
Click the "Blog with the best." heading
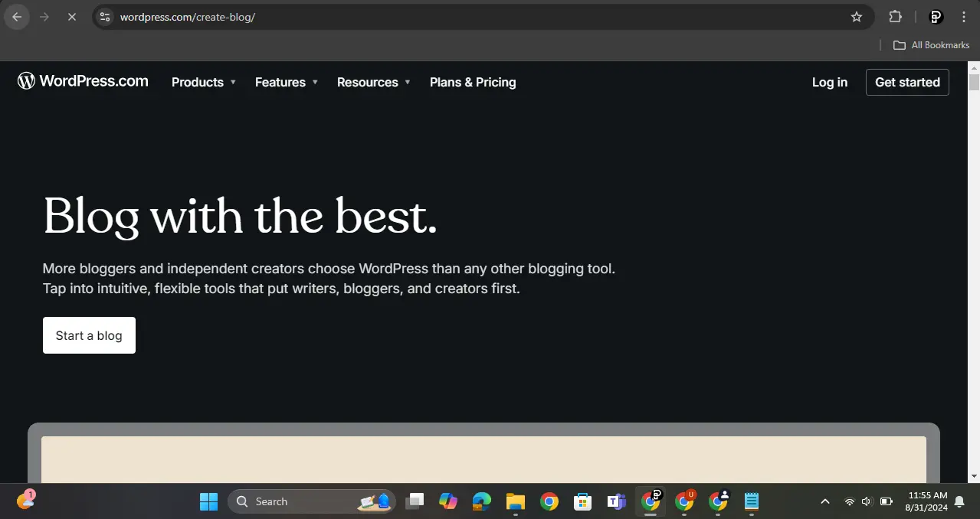(x=240, y=216)
